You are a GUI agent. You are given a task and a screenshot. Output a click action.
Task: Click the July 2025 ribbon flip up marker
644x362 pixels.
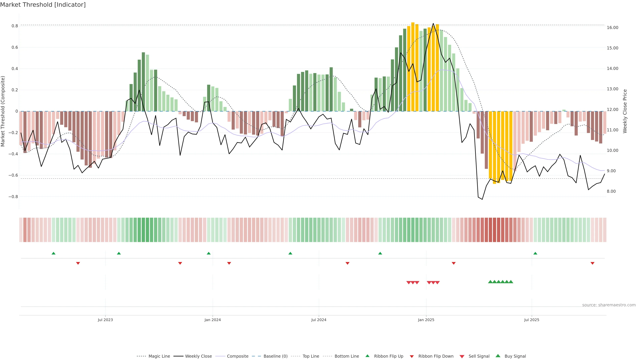click(x=535, y=253)
